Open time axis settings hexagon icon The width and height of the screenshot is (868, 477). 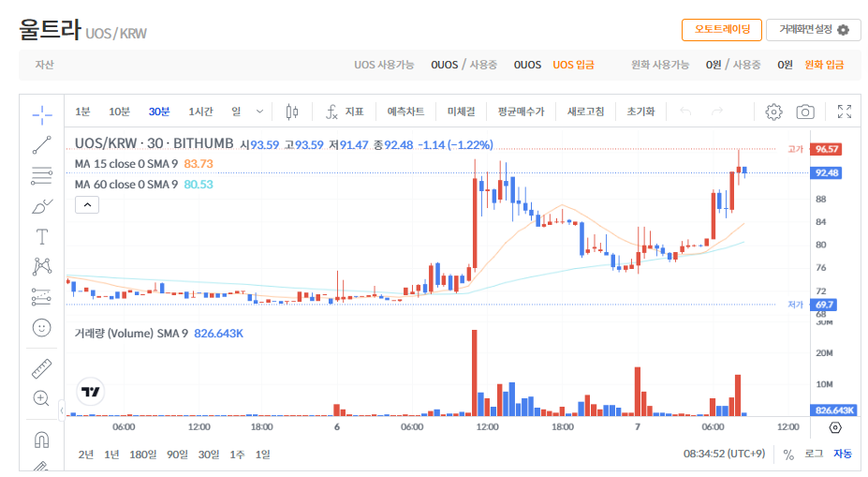click(x=836, y=427)
